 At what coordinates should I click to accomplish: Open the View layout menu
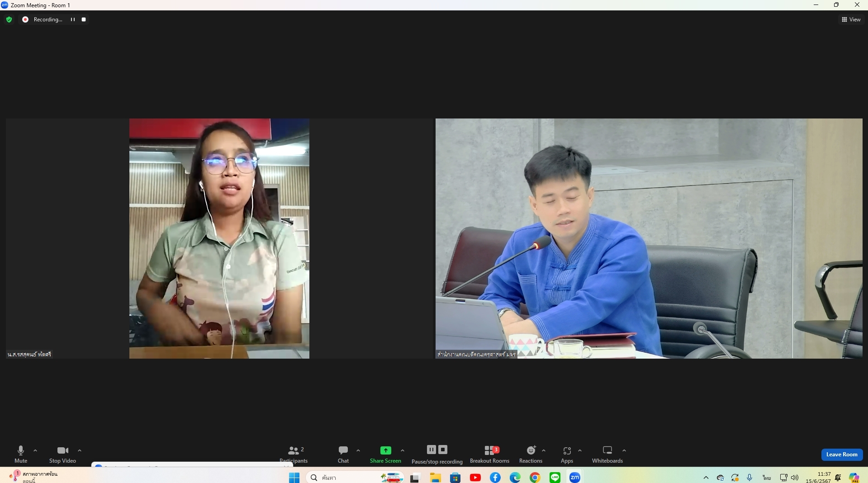click(851, 19)
